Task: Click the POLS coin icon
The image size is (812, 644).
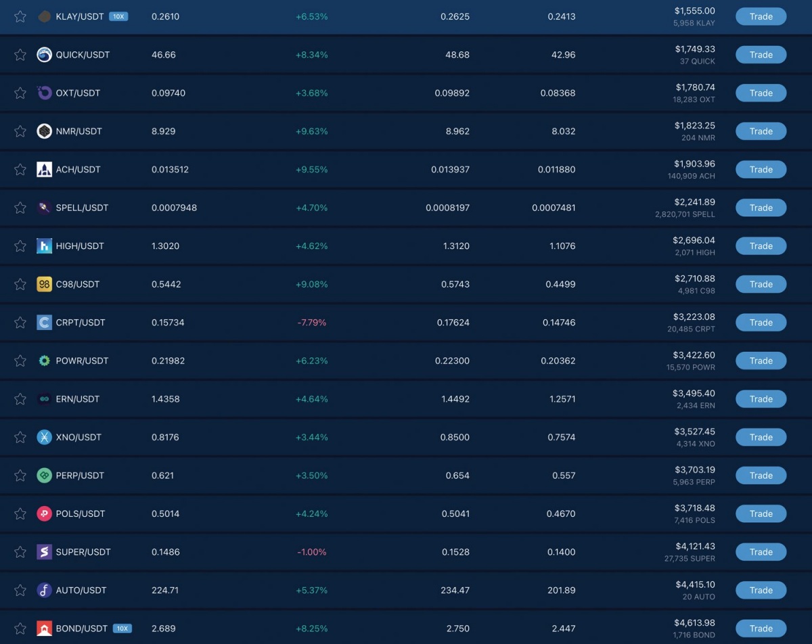Action: (x=44, y=513)
